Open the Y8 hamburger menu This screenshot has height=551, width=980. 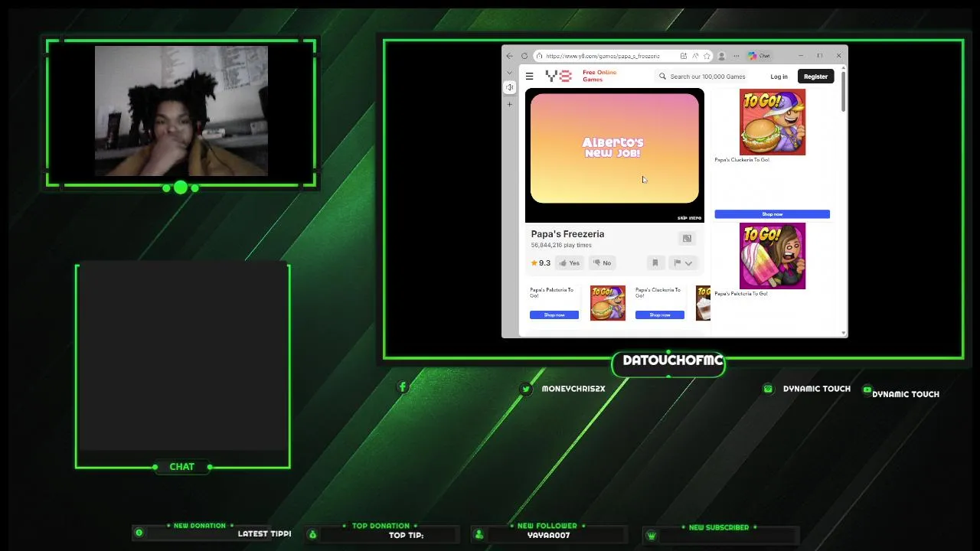coord(529,77)
